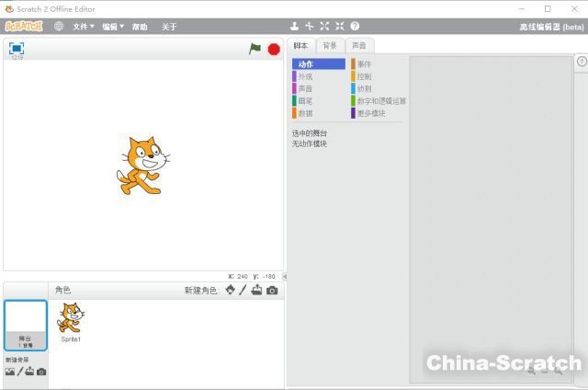
Task: Select the grow sprite tool
Action: pos(324,27)
